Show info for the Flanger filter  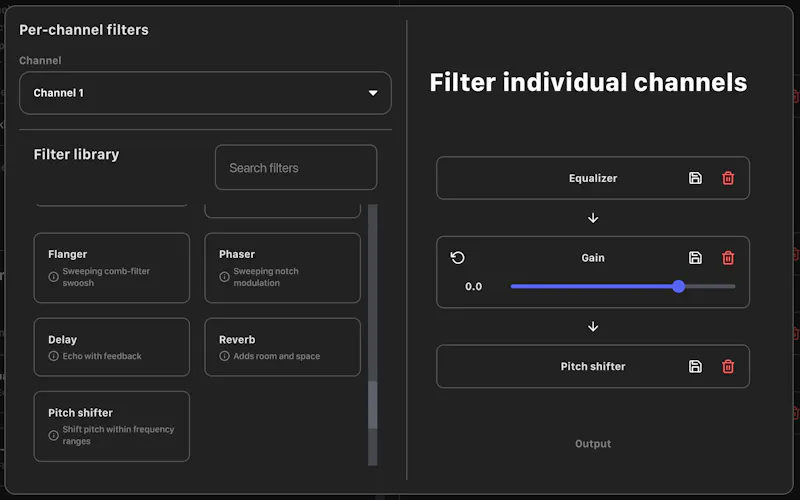pos(54,277)
